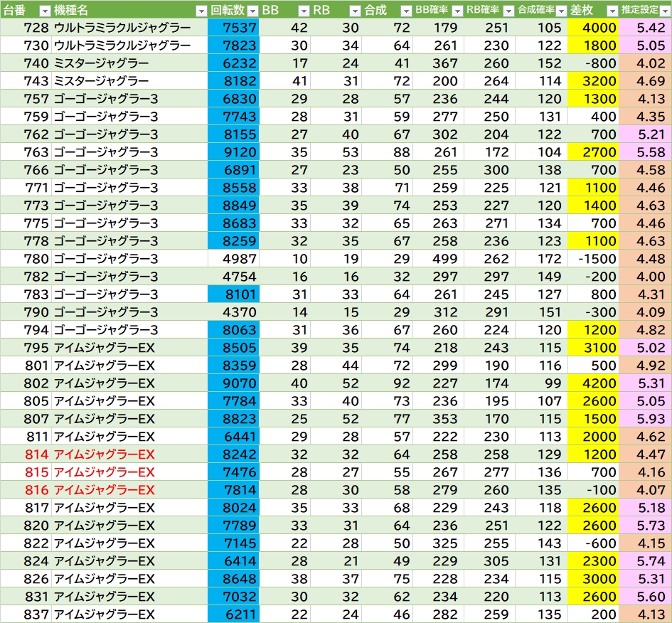The image size is (672, 623).
Task: Select the 回転数 cell showing 6232
Action: (x=233, y=63)
